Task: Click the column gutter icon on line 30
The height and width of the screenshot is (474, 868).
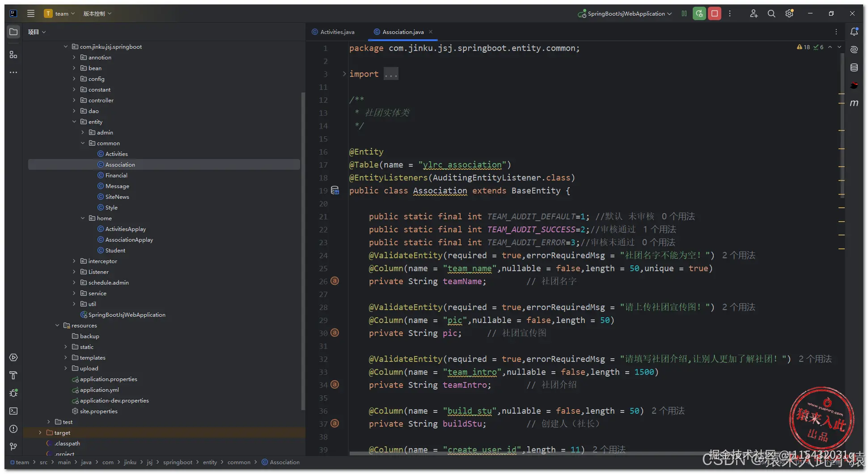Action: pyautogui.click(x=334, y=333)
